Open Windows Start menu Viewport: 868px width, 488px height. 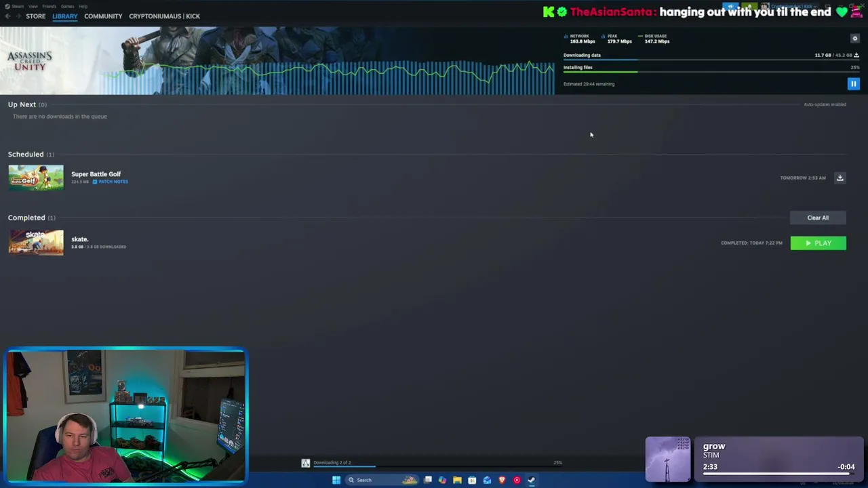click(x=336, y=480)
